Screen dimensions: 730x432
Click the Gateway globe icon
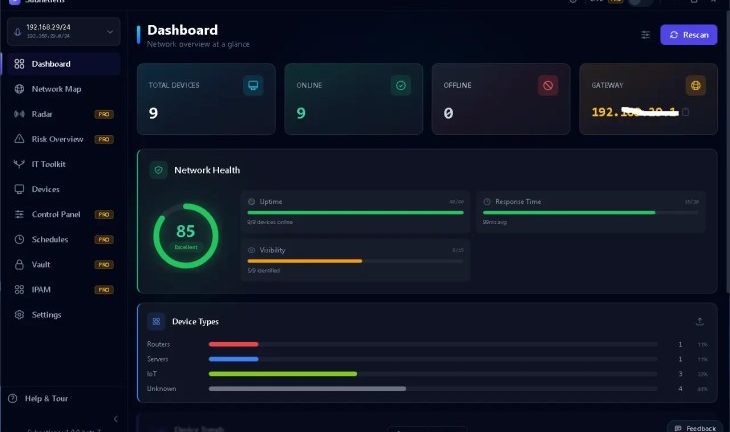pyautogui.click(x=696, y=86)
